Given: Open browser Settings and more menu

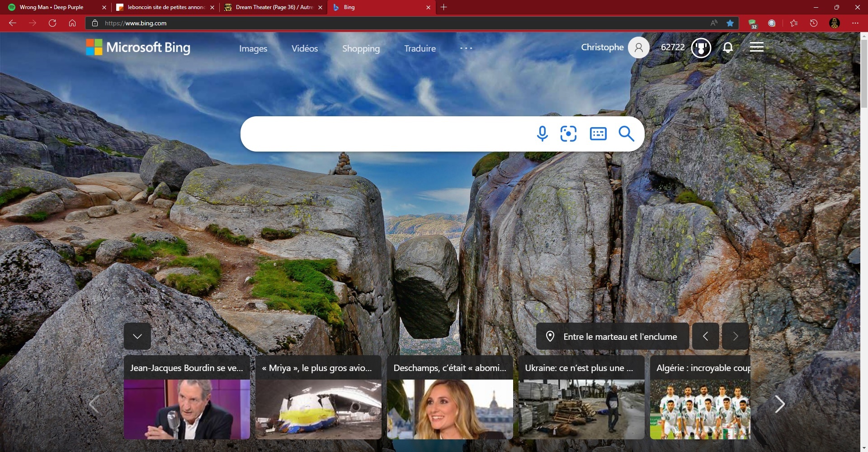Looking at the screenshot, I should tap(855, 23).
